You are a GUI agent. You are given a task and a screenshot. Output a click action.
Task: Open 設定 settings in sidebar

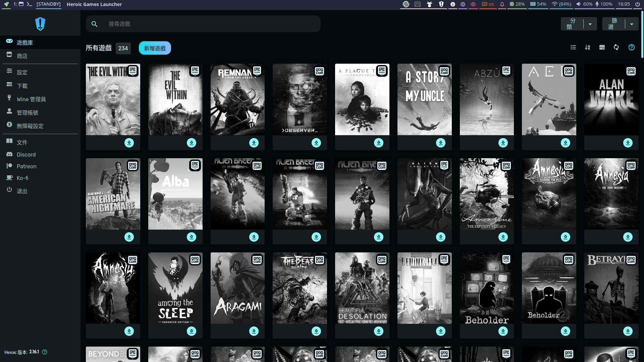pos(40,72)
